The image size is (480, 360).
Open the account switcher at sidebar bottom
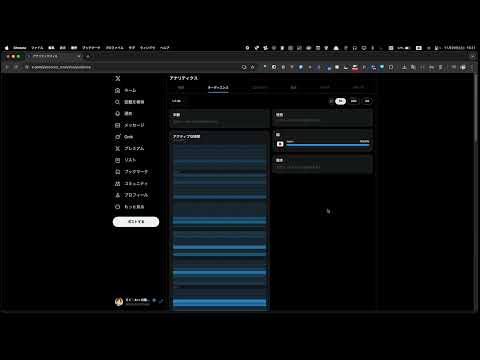[139, 301]
